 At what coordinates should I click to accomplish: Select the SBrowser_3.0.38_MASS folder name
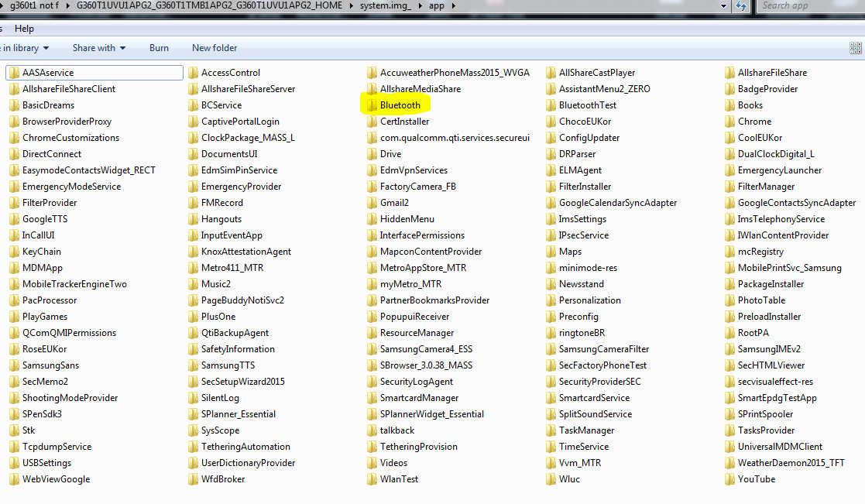tap(426, 365)
